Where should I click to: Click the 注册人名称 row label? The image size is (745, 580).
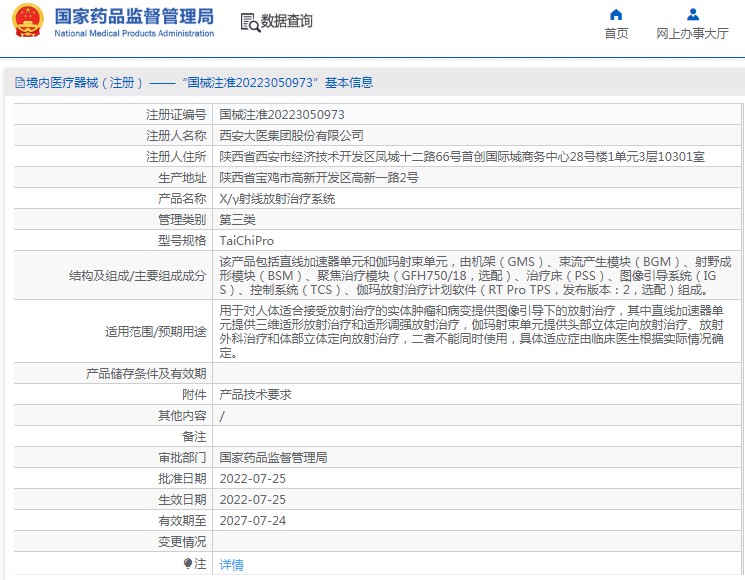[x=176, y=136]
